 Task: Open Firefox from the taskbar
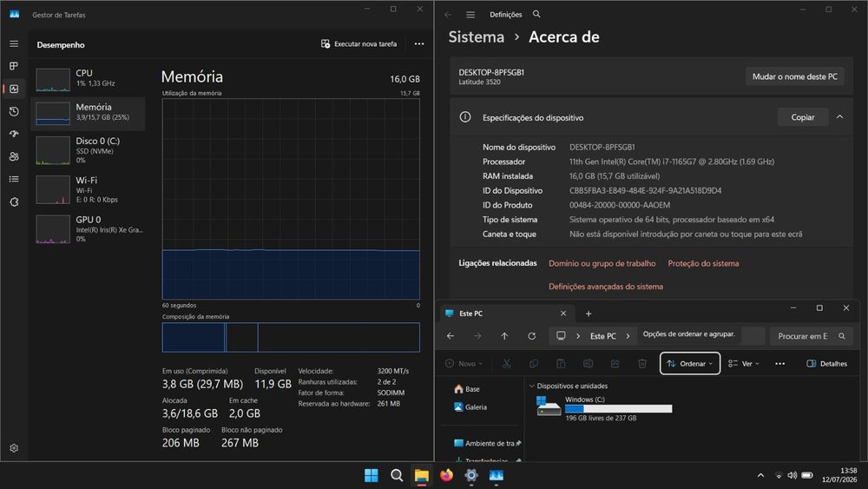446,475
